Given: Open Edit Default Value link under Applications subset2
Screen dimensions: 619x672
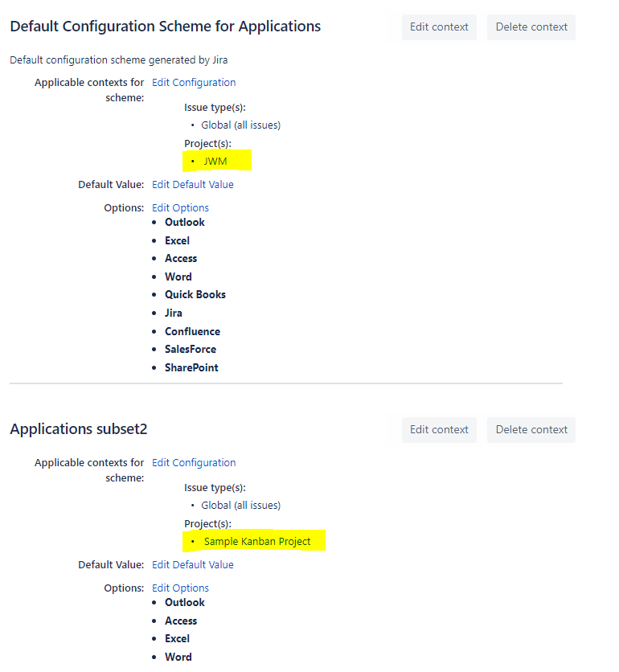Looking at the screenshot, I should [193, 565].
